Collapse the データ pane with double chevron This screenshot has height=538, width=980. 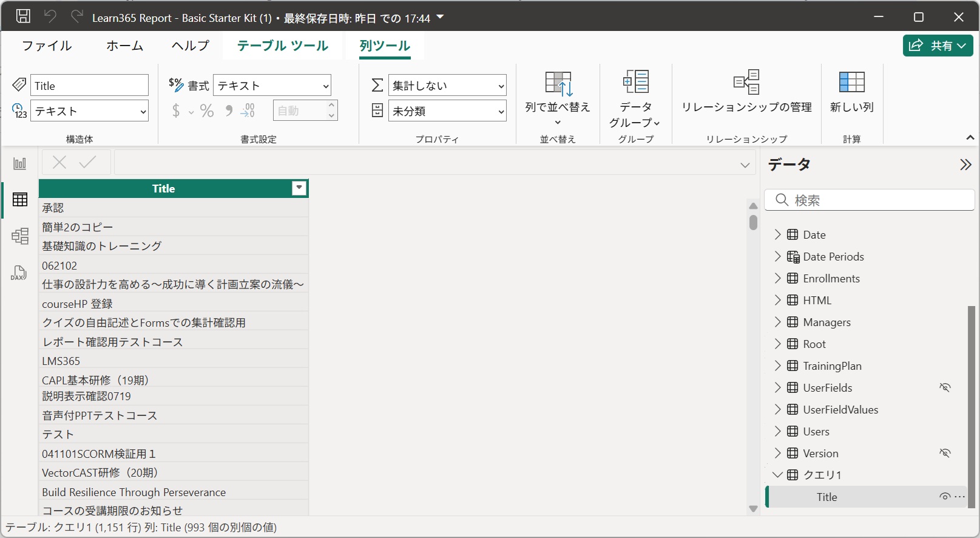965,165
